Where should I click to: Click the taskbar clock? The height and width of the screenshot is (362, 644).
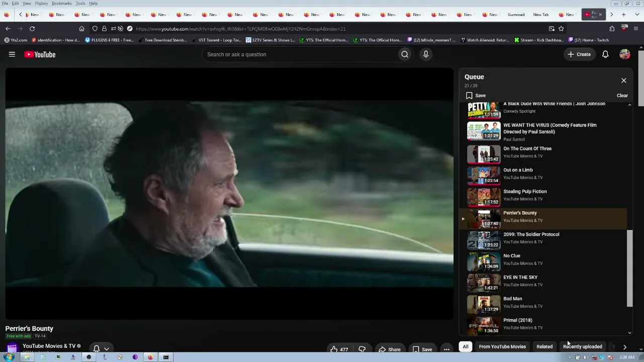[x=627, y=357]
